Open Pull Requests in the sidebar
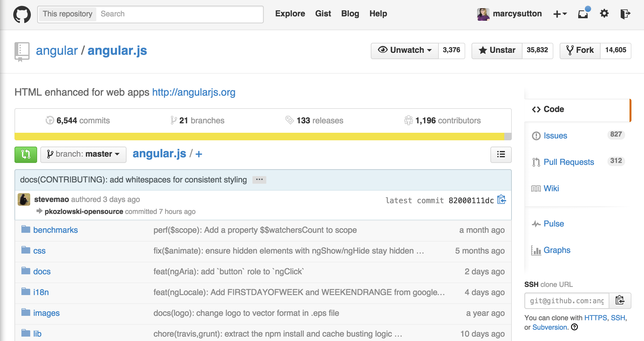This screenshot has height=341, width=644. tap(568, 162)
